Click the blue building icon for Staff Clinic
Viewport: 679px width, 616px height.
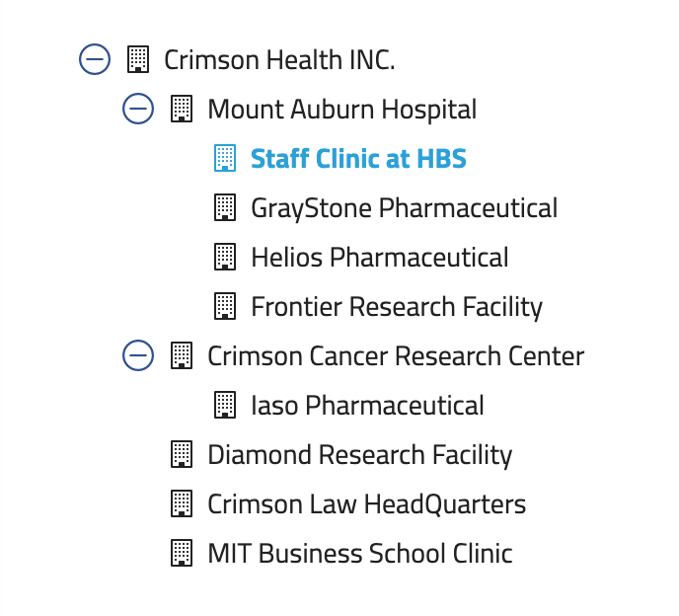coord(225,158)
